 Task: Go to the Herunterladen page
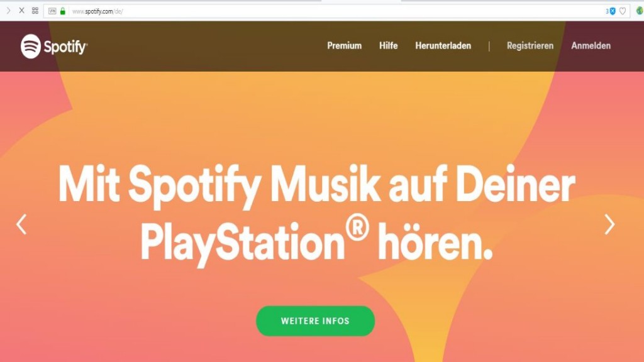tap(443, 45)
